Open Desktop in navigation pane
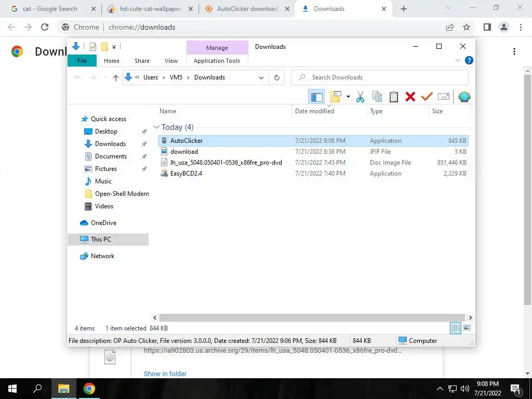The height and width of the screenshot is (399, 532). (x=106, y=131)
